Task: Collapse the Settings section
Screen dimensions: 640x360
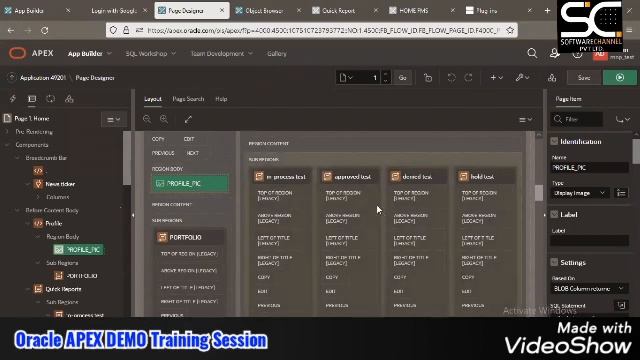Action: tap(554, 262)
